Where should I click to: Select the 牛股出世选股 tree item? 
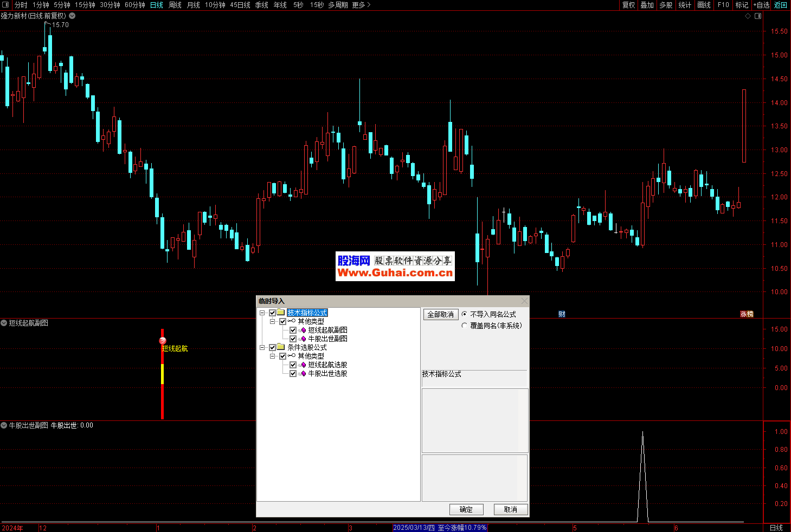tap(327, 373)
